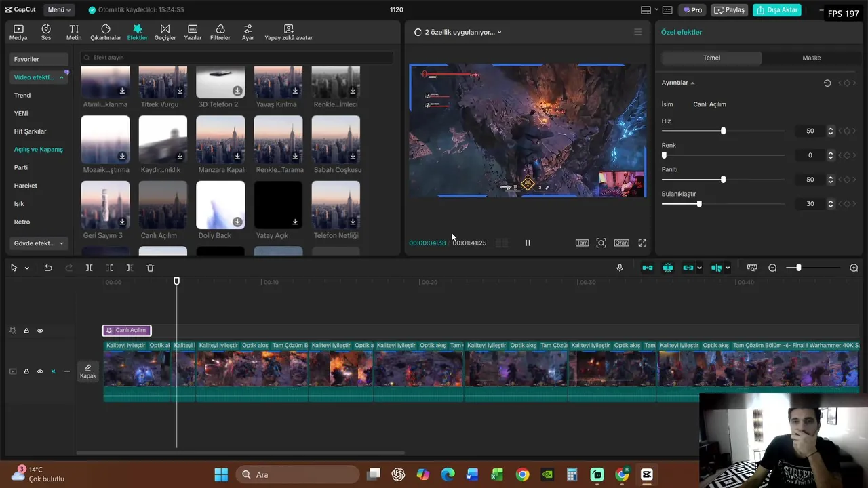Screen dimensions: 868x488
Task: Click the Paylaş share button
Action: pyautogui.click(x=729, y=10)
